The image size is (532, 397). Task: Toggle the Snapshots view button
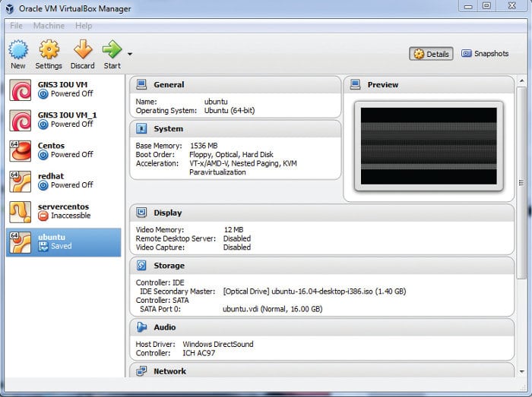485,54
